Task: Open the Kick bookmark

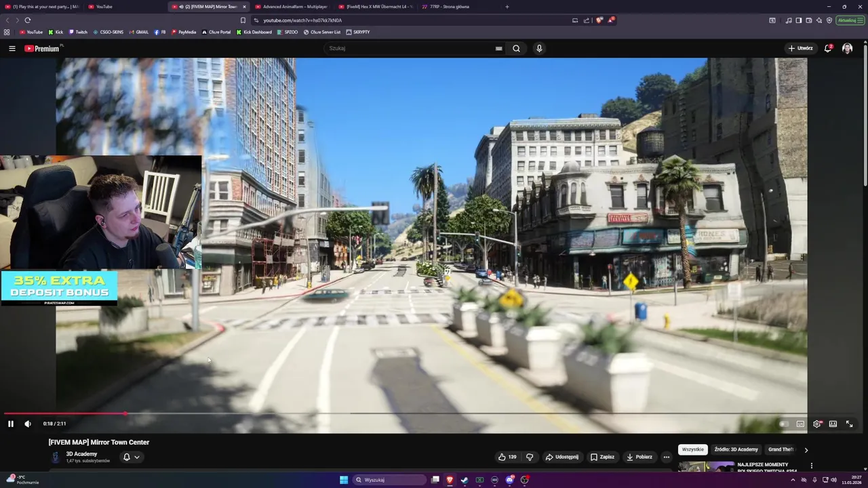Action: click(x=56, y=32)
